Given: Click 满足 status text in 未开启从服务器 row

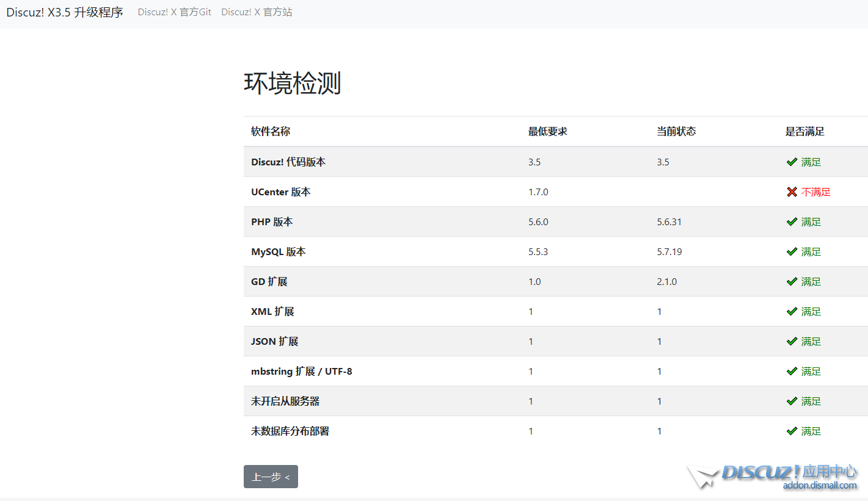Looking at the screenshot, I should click(811, 401).
